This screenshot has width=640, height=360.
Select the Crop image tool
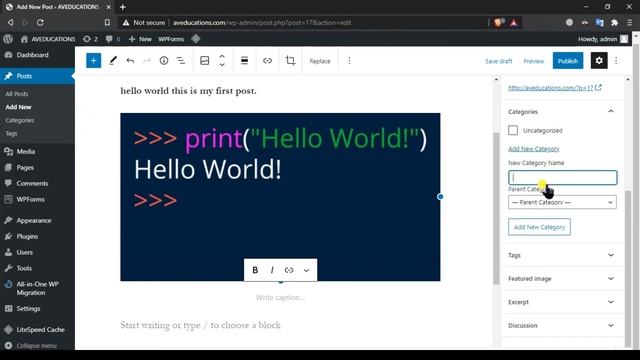290,61
